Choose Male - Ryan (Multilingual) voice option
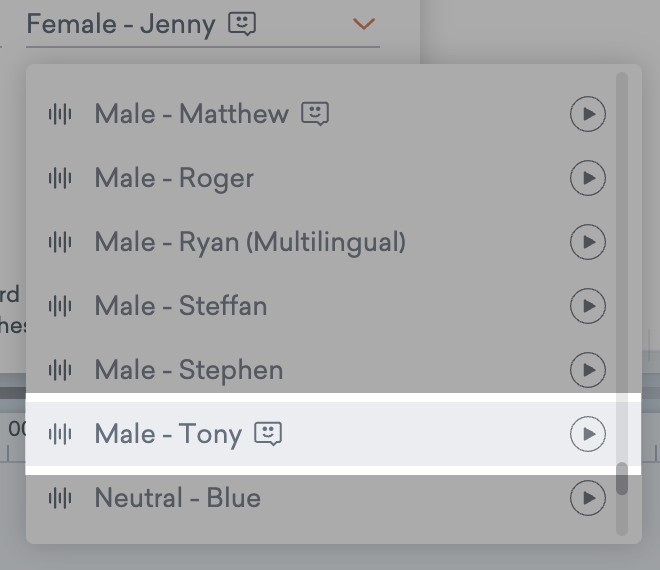The image size is (660, 570). [250, 242]
